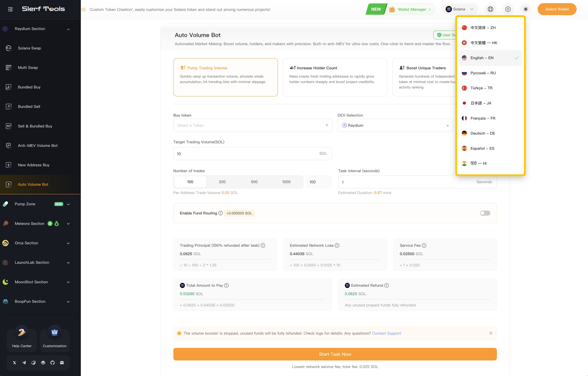Click the Start Task Now button
Image resolution: width=588 pixels, height=376 pixels.
(x=335, y=354)
